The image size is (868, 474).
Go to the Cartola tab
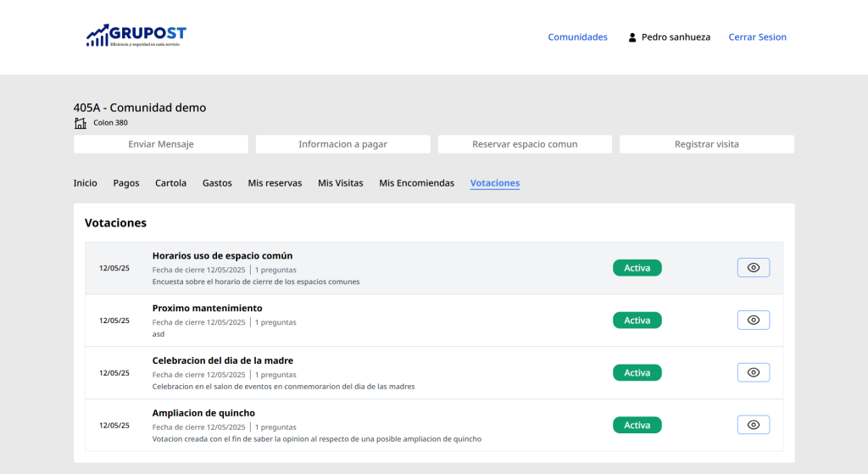pos(170,183)
